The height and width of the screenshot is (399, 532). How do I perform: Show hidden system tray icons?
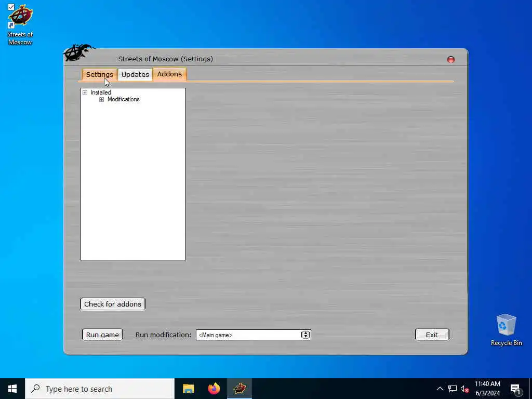(440, 389)
